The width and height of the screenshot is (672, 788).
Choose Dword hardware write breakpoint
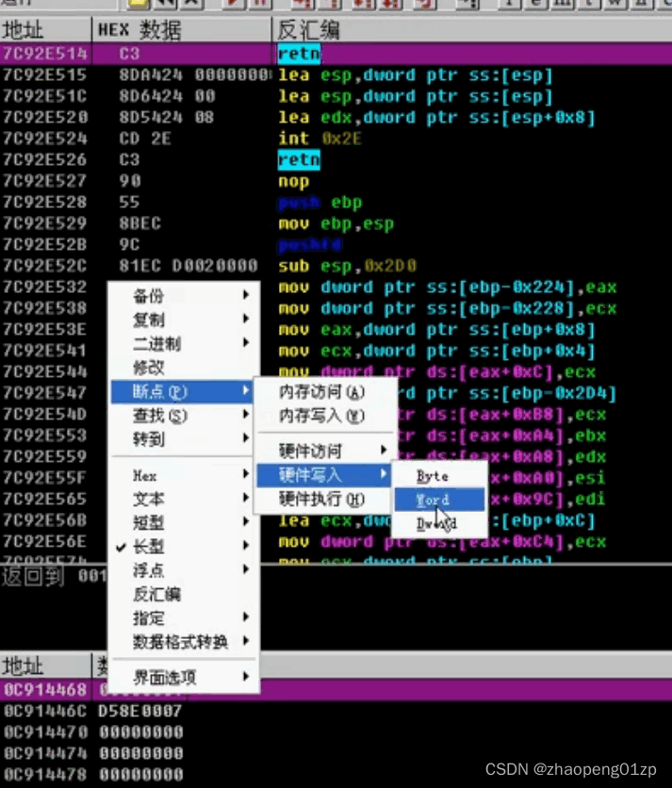(x=440, y=524)
